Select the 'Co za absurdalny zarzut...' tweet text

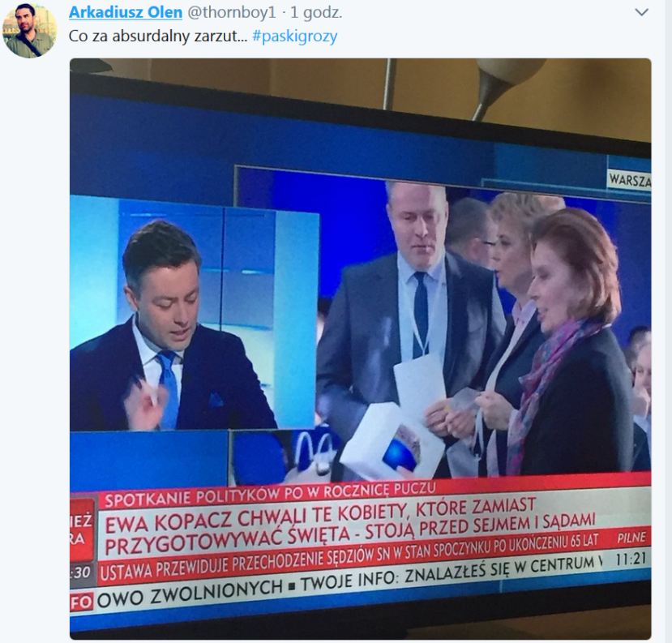tap(158, 36)
